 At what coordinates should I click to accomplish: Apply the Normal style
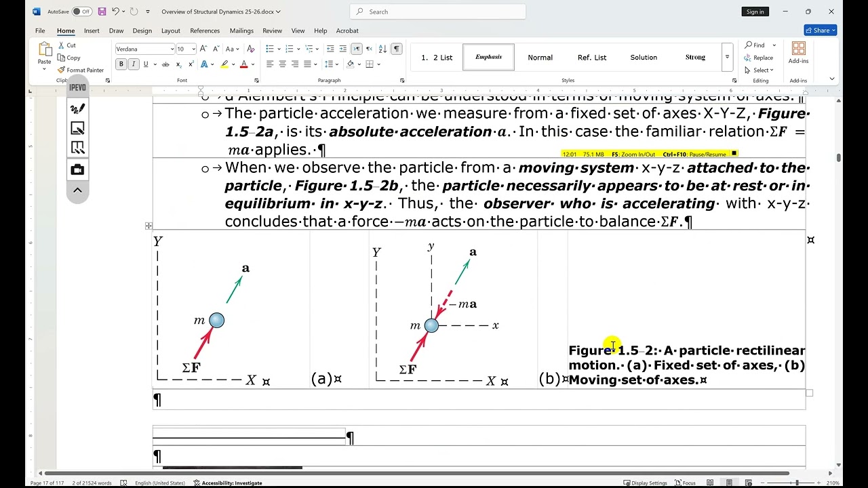tap(540, 58)
